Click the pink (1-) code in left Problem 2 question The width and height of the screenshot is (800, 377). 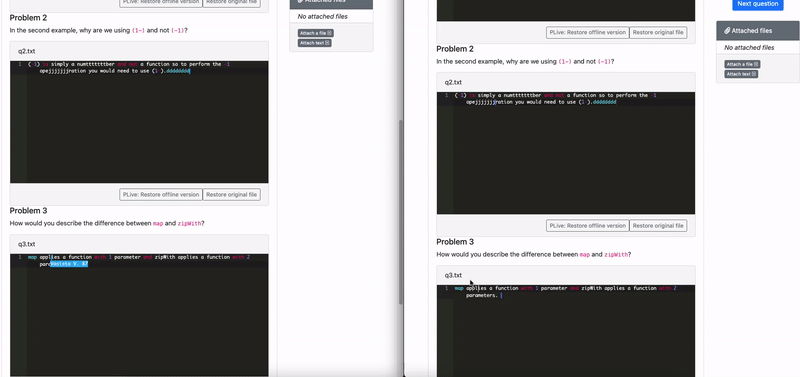coord(138,31)
